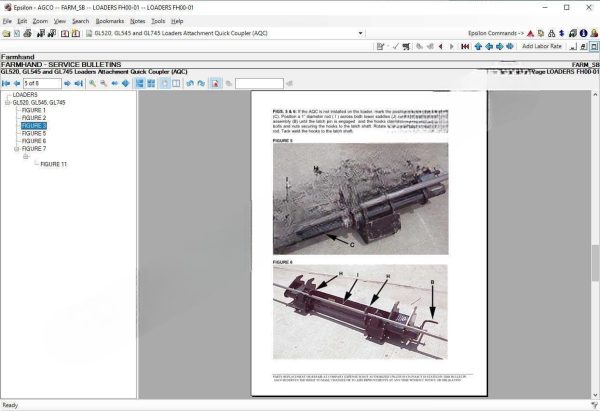
Task: Select LOADERS in the tree
Action: 25,95
